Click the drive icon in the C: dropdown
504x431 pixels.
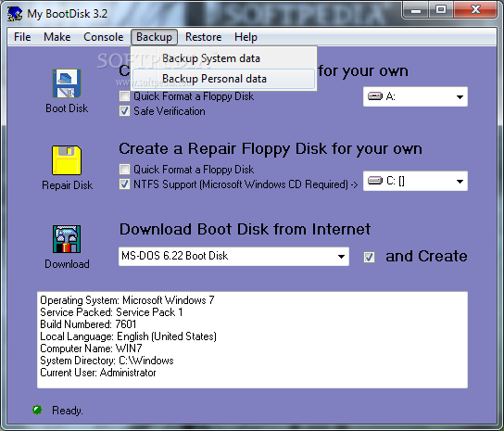(x=375, y=181)
